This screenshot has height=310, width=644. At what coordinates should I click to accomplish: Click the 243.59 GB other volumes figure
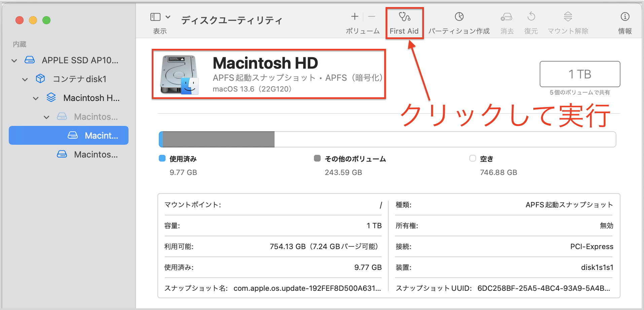click(344, 172)
